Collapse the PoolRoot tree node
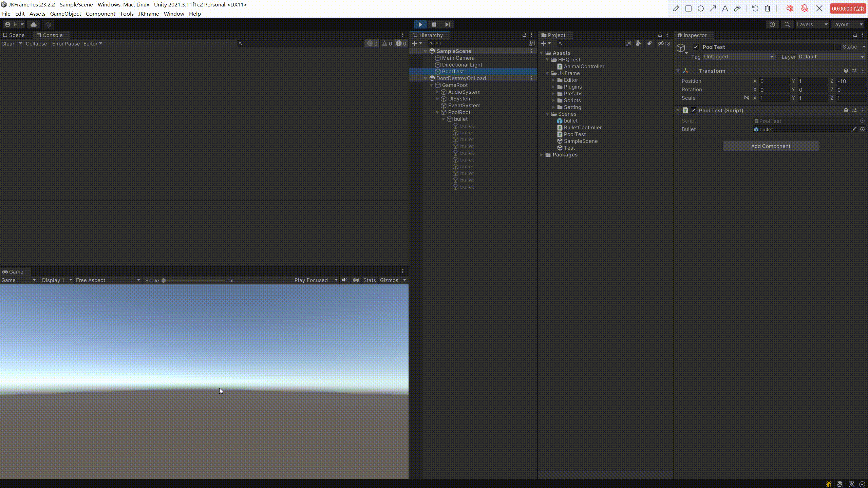 point(437,112)
